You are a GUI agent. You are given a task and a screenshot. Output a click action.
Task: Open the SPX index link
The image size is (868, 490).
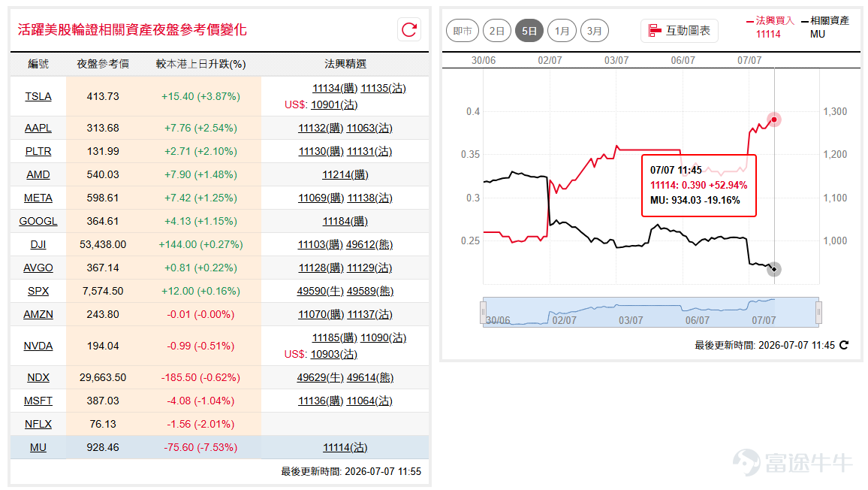tap(38, 291)
